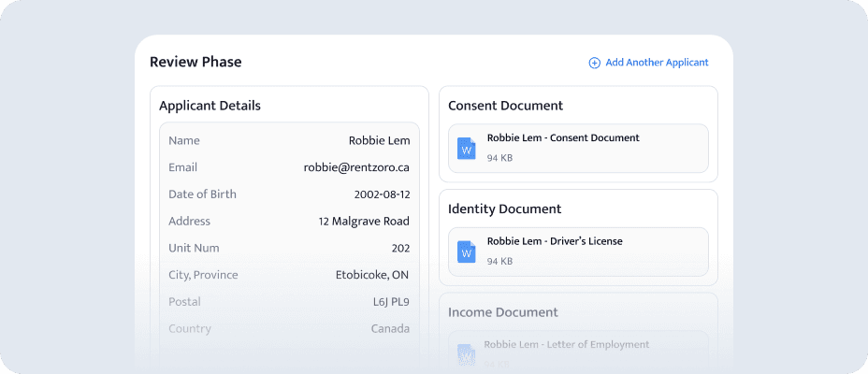Image resolution: width=868 pixels, height=374 pixels.
Task: Click the Name field label
Action: (x=183, y=140)
